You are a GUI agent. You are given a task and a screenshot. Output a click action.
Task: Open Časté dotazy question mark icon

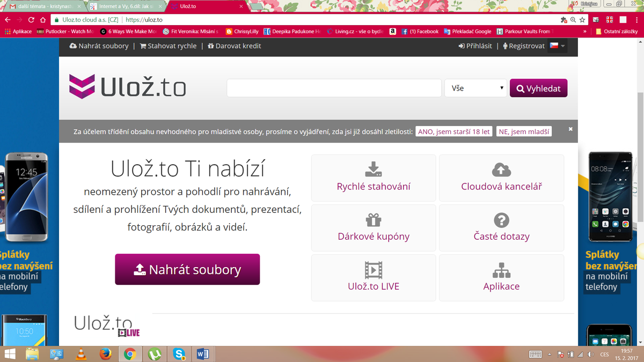(x=501, y=219)
